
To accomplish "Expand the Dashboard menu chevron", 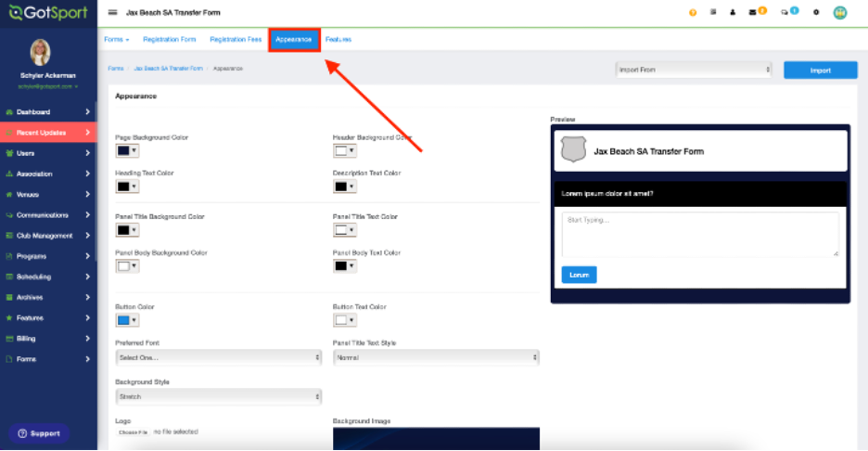I will (x=87, y=112).
